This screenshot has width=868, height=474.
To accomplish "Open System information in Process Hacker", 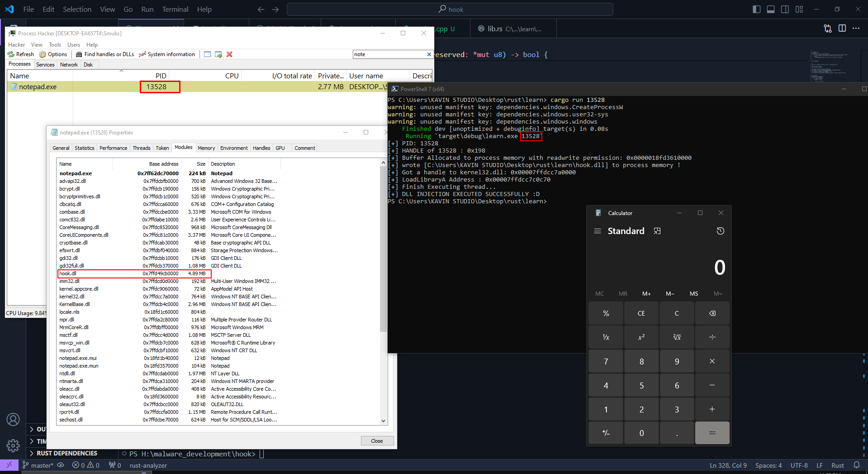I will (x=167, y=54).
